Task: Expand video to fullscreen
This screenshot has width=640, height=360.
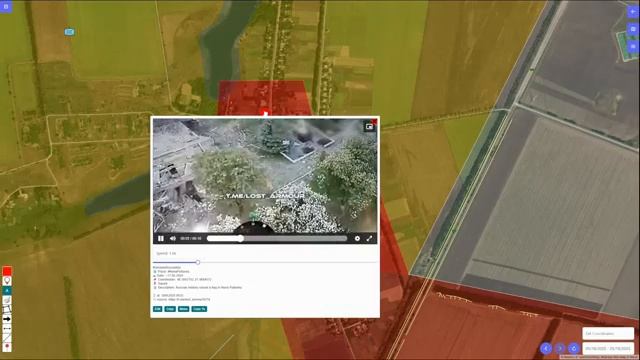Action: point(369,238)
